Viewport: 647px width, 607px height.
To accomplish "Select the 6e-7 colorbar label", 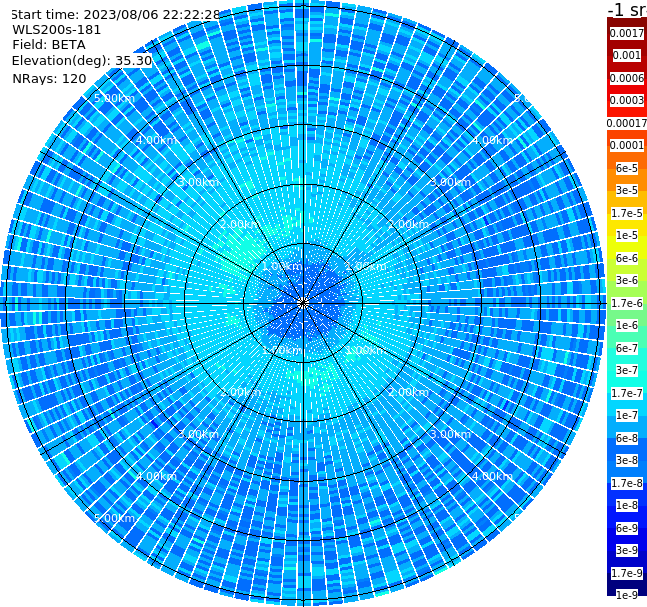I will point(627,348).
